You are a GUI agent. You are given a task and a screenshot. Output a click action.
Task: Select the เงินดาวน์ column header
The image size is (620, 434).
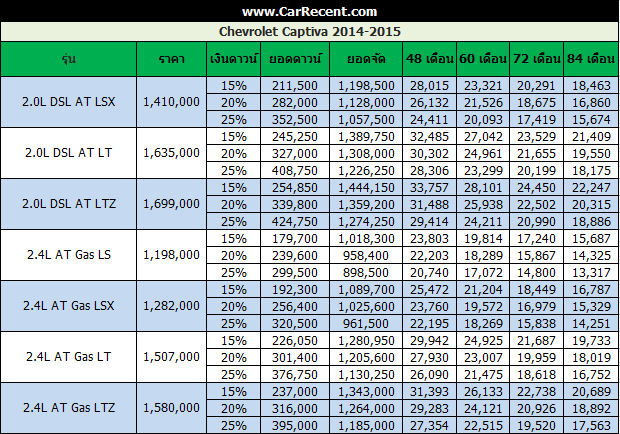[x=235, y=60]
